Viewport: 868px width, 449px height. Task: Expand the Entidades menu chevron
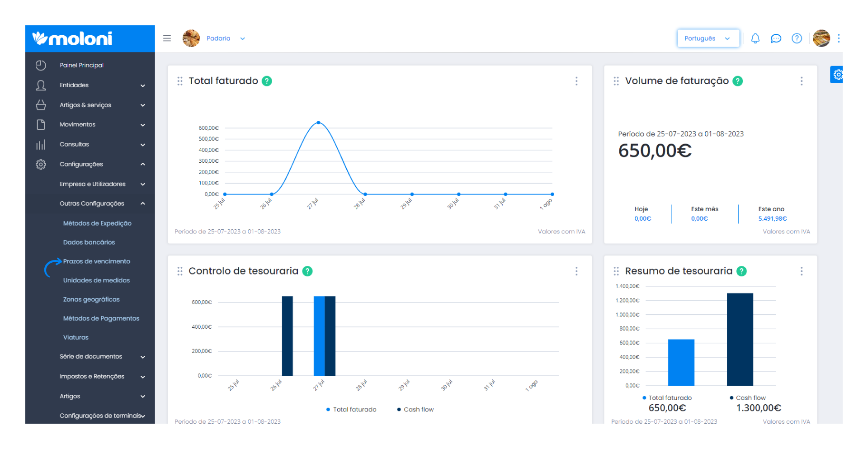coord(143,85)
